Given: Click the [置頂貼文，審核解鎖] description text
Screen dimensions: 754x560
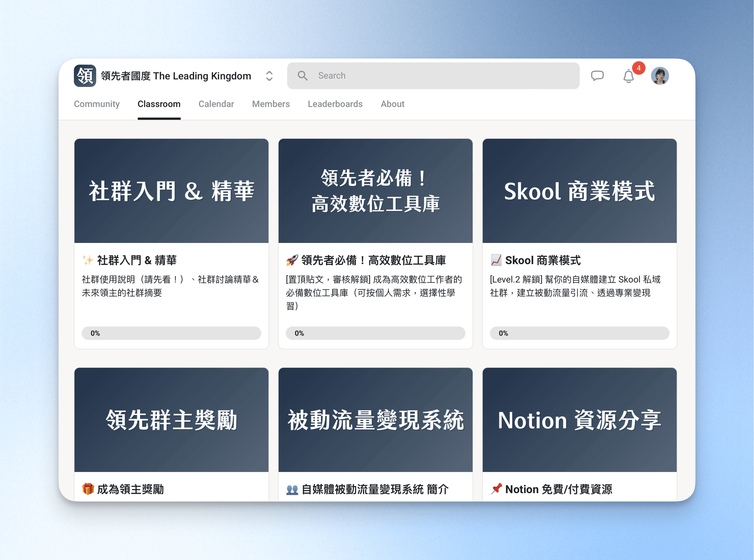Looking at the screenshot, I should (x=374, y=292).
